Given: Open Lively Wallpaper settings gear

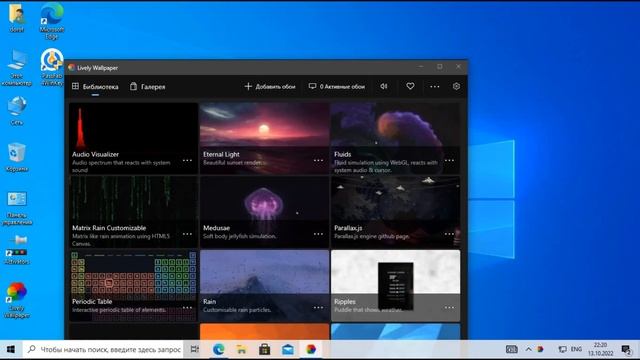Looking at the screenshot, I should 456,86.
